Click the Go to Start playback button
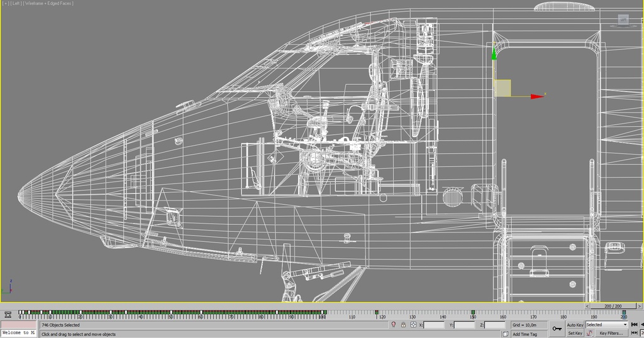Viewport: 644px width, 338px height. (634, 325)
